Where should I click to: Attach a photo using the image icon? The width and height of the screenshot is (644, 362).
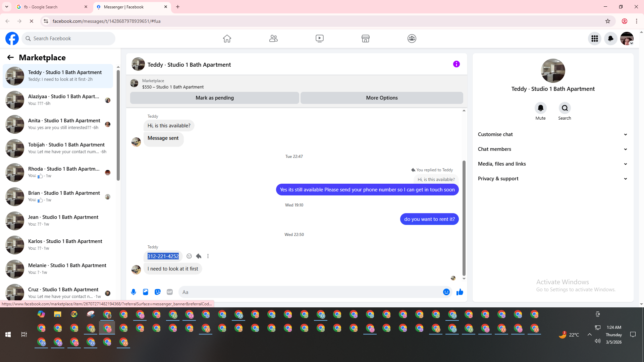tap(146, 292)
